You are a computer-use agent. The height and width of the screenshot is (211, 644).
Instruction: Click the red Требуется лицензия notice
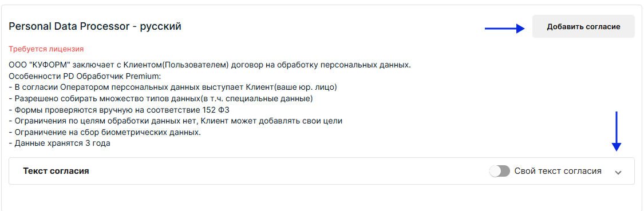(x=46, y=49)
